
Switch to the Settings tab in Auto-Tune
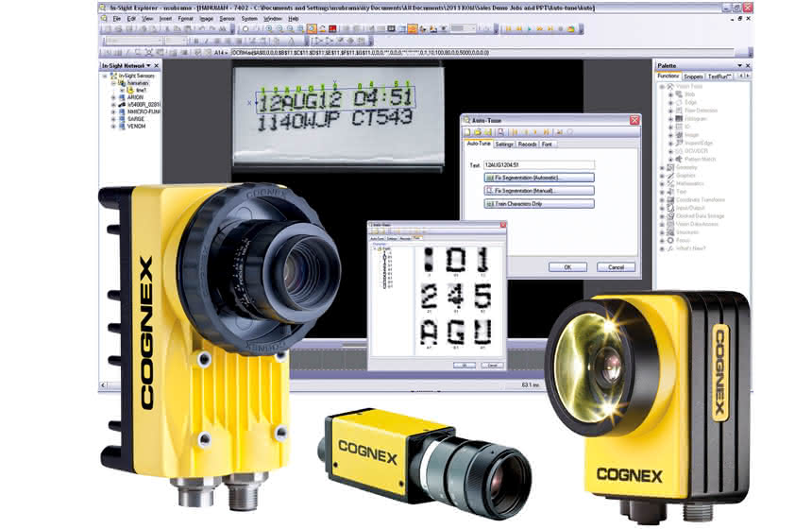point(504,144)
